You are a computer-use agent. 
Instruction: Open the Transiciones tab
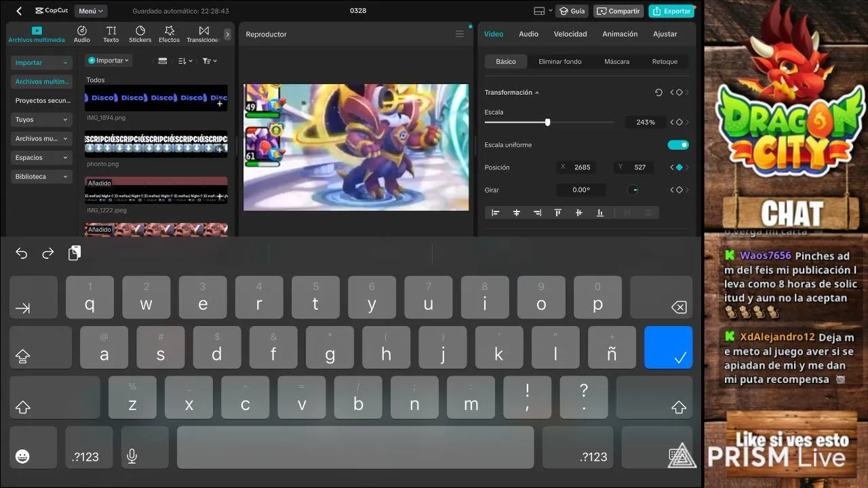tap(203, 34)
